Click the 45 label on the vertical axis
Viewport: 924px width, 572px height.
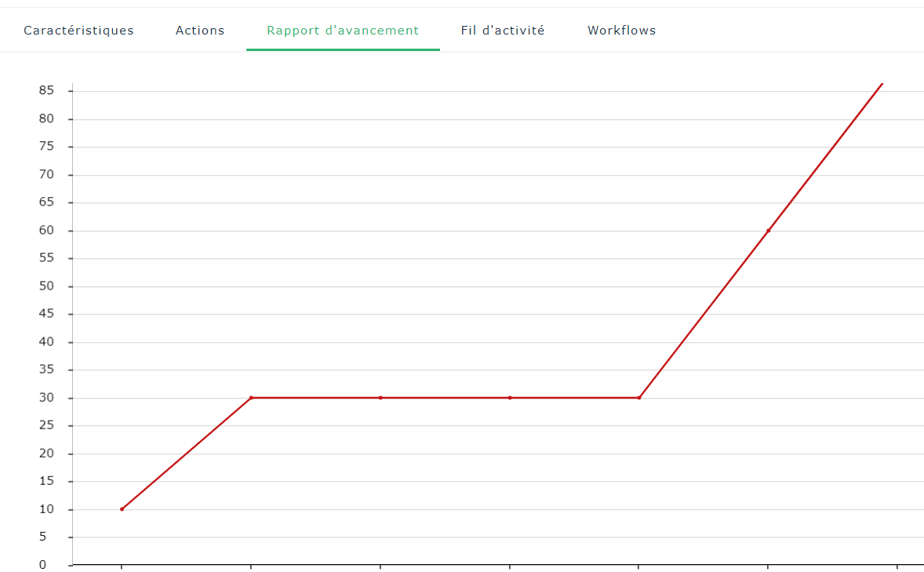point(46,314)
